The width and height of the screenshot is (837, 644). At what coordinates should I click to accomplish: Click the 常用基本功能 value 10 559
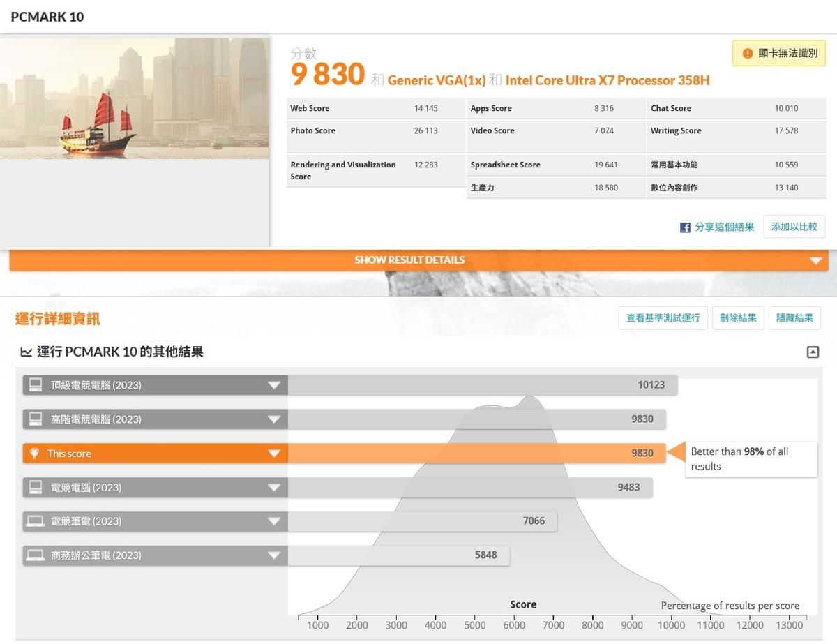click(786, 165)
